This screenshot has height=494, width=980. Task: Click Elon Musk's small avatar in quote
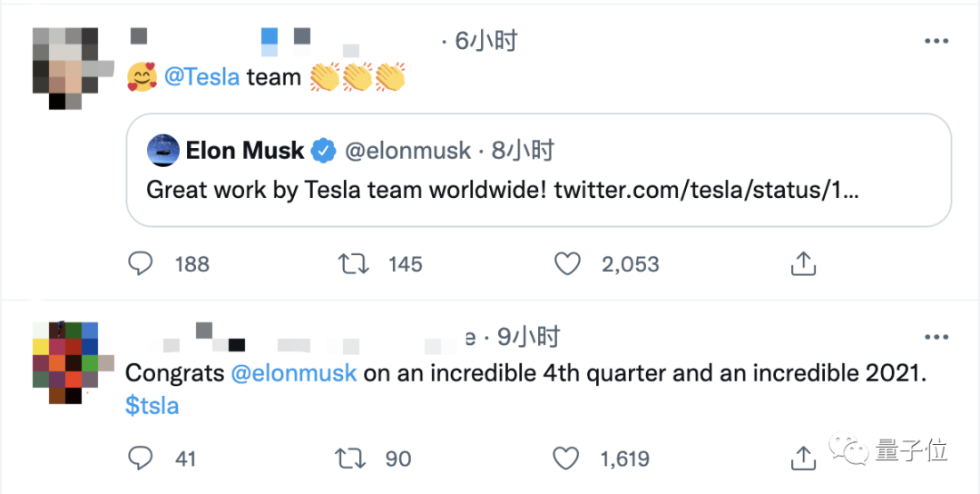(x=162, y=151)
